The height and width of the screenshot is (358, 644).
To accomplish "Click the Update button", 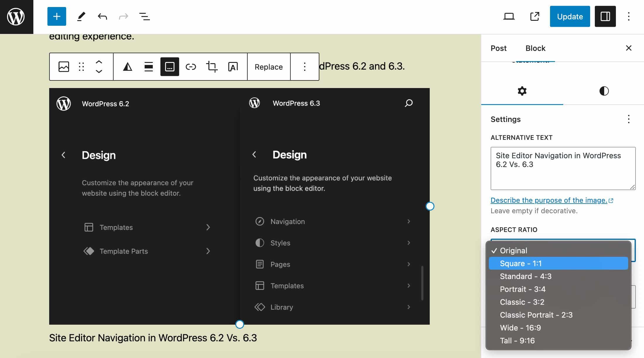I will point(570,16).
